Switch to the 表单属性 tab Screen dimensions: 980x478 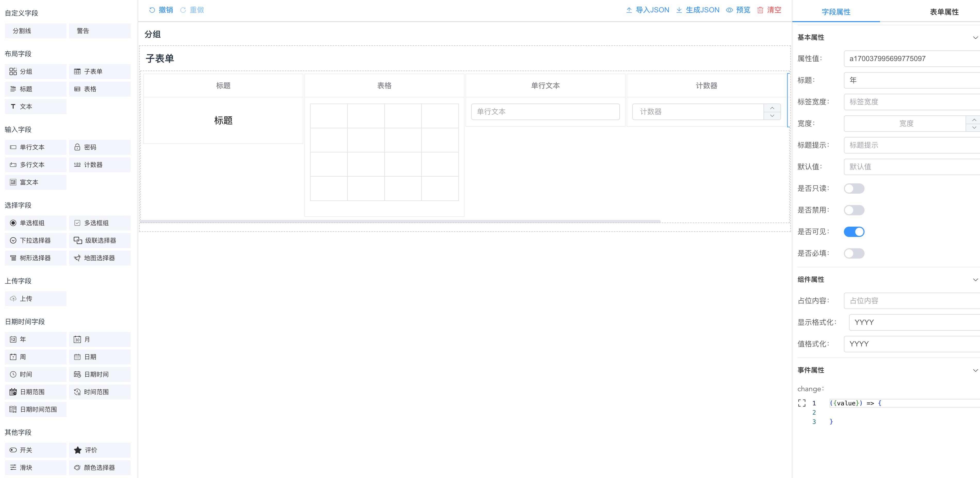(x=944, y=12)
